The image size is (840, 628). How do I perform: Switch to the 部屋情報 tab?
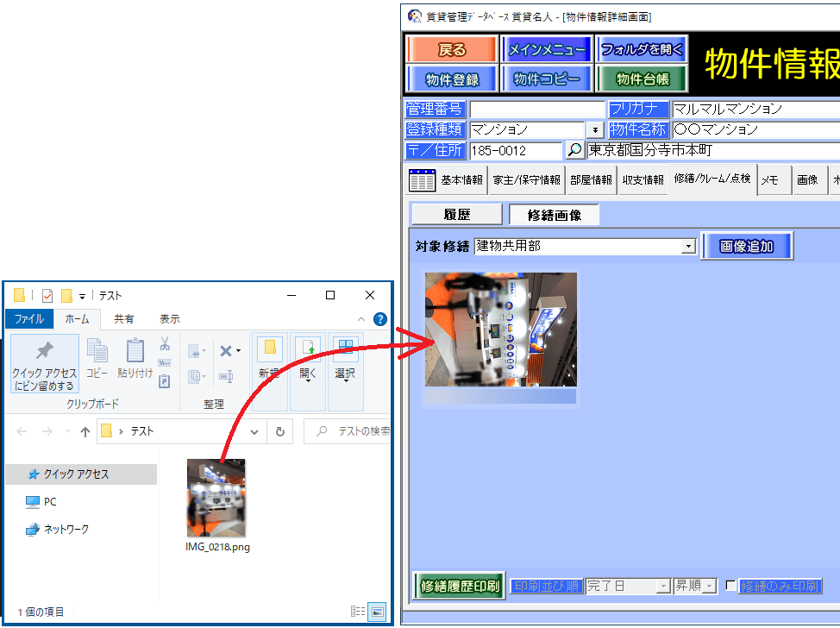point(591,180)
